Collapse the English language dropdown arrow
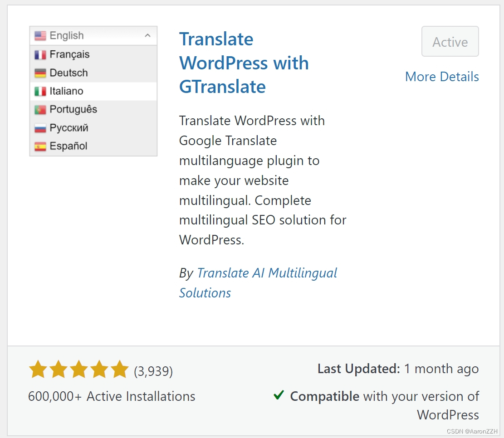504x438 pixels. tap(147, 35)
